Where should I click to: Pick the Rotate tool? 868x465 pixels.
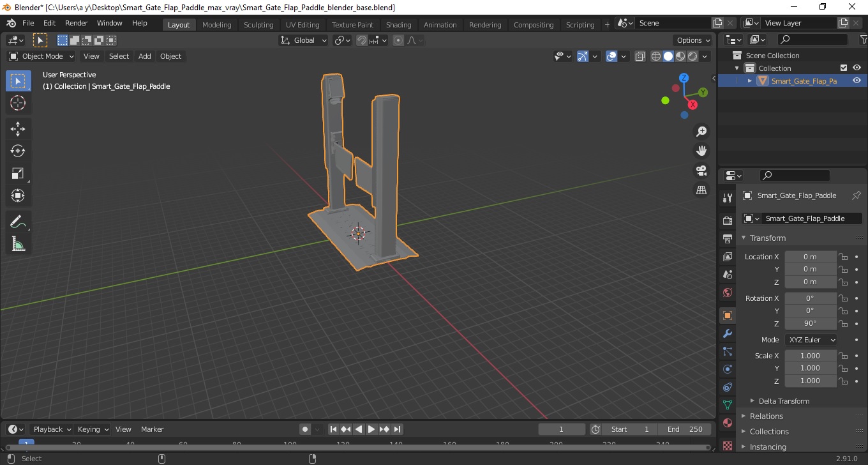(18, 151)
